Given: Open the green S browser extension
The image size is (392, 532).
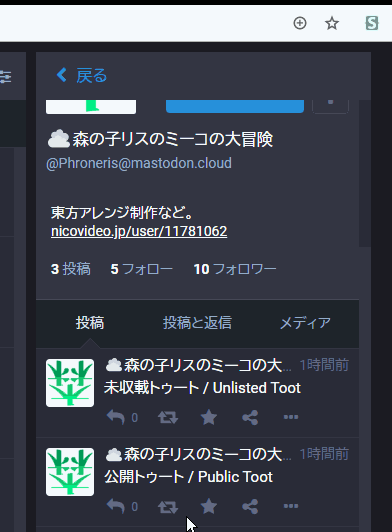Looking at the screenshot, I should 372,23.
